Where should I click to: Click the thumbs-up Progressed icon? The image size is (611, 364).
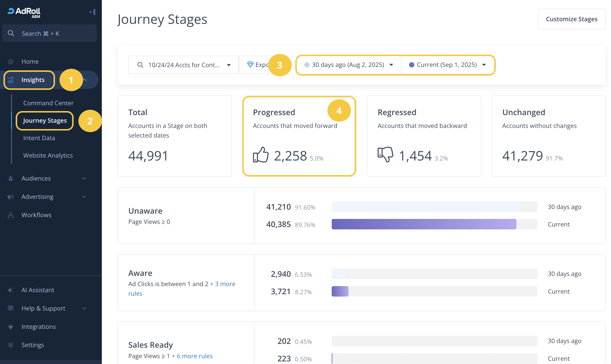coord(261,155)
